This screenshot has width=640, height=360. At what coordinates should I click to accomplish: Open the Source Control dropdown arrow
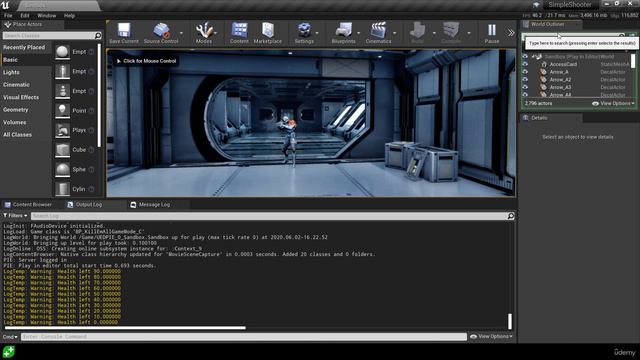point(181,33)
